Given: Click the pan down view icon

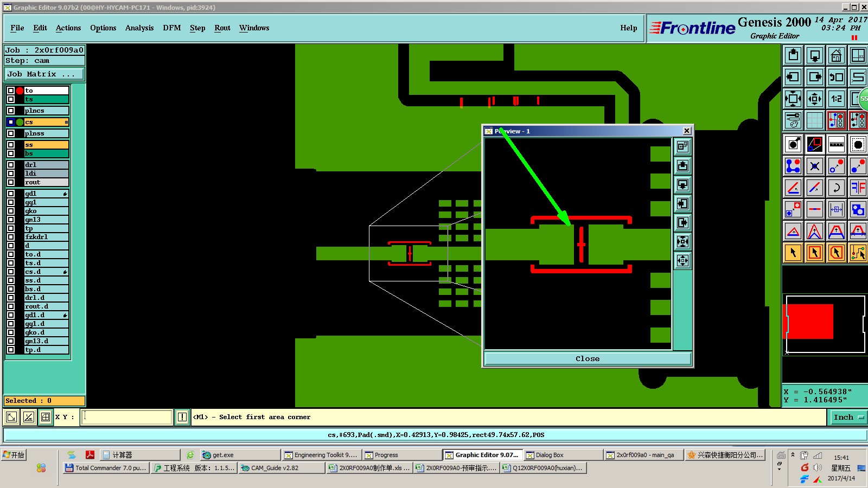Looking at the screenshot, I should 815,55.
